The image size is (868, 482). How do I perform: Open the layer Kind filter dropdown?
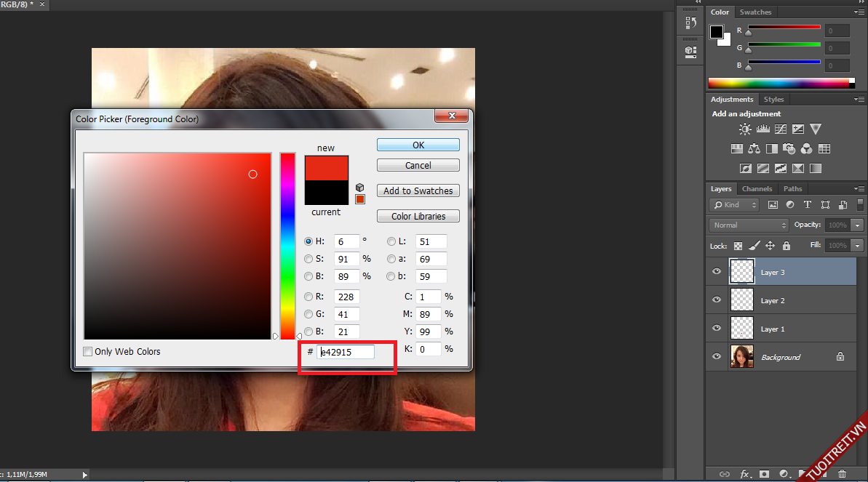pos(735,205)
